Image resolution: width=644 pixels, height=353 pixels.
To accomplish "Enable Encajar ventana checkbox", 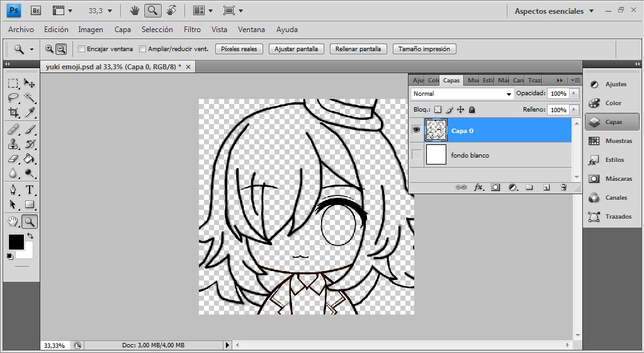I will [81, 49].
